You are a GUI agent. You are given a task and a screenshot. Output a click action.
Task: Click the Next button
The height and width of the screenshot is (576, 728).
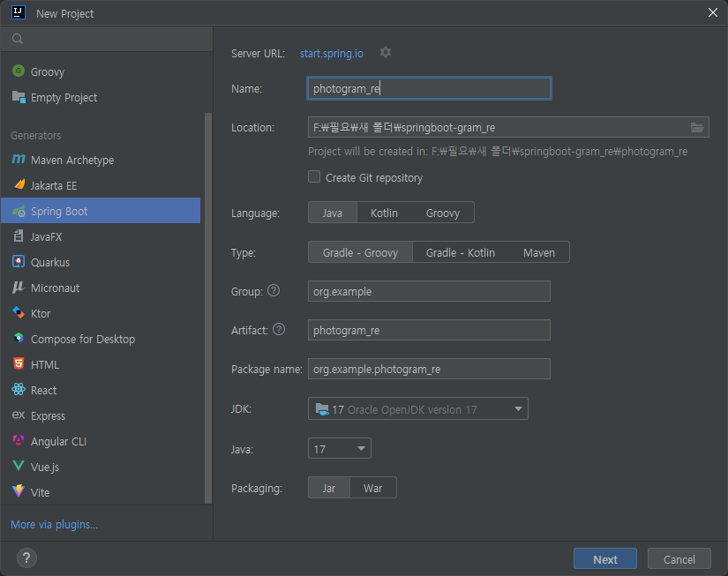(x=605, y=559)
